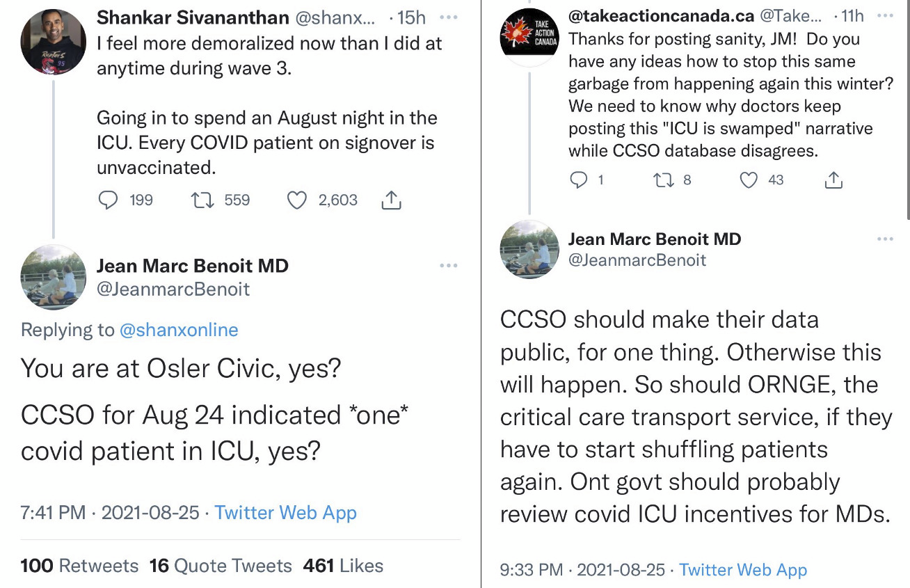
Task: Retweet the takeactioncanada.ca tweet
Action: 662,180
